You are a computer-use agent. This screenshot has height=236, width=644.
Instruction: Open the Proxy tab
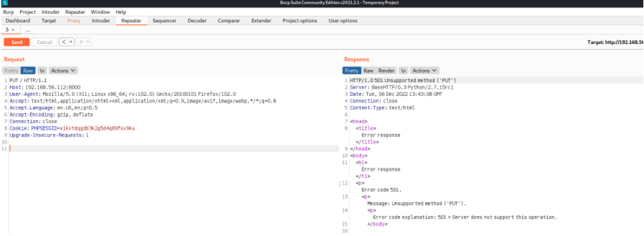click(x=74, y=21)
